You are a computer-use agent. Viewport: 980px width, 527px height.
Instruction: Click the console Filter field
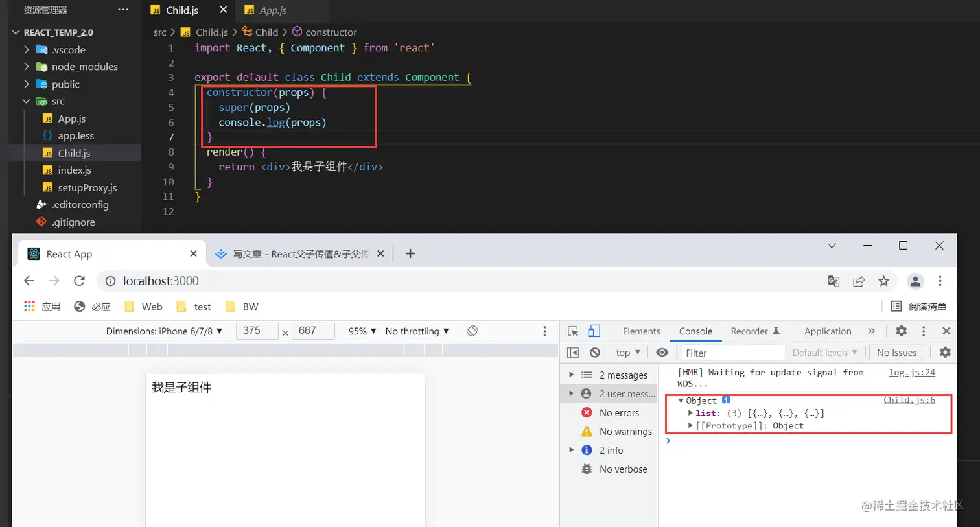point(733,353)
